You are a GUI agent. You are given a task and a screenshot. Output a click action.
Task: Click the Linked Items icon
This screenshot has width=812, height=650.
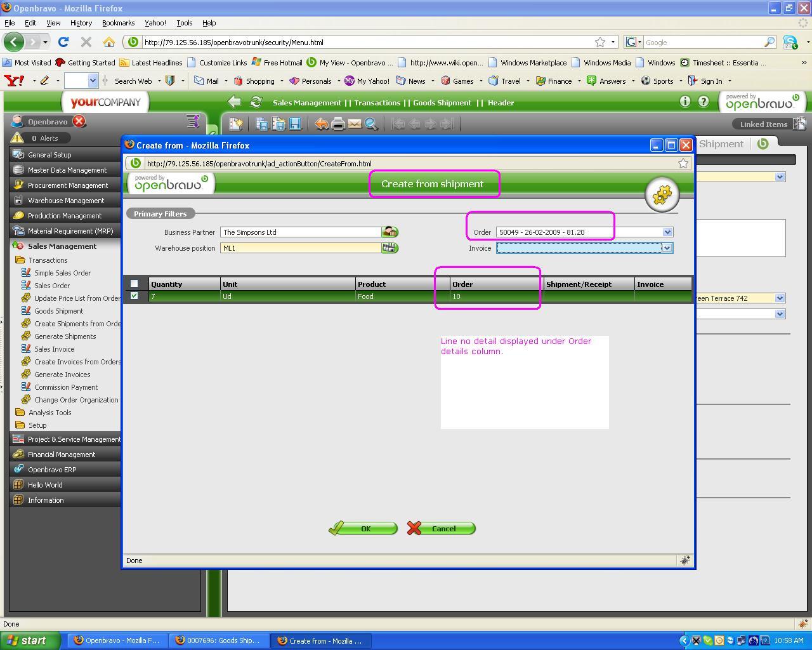(x=799, y=124)
